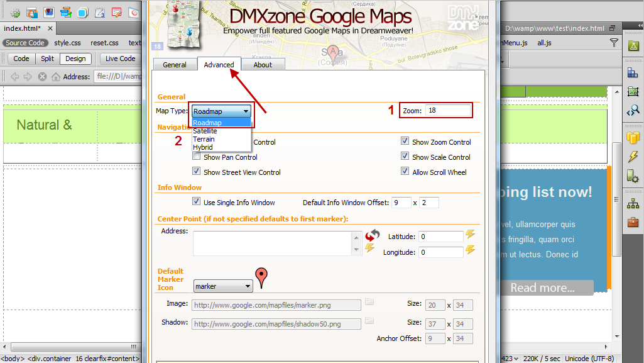The width and height of the screenshot is (644, 363).
Task: Open the Map Type dropdown
Action: click(x=221, y=111)
